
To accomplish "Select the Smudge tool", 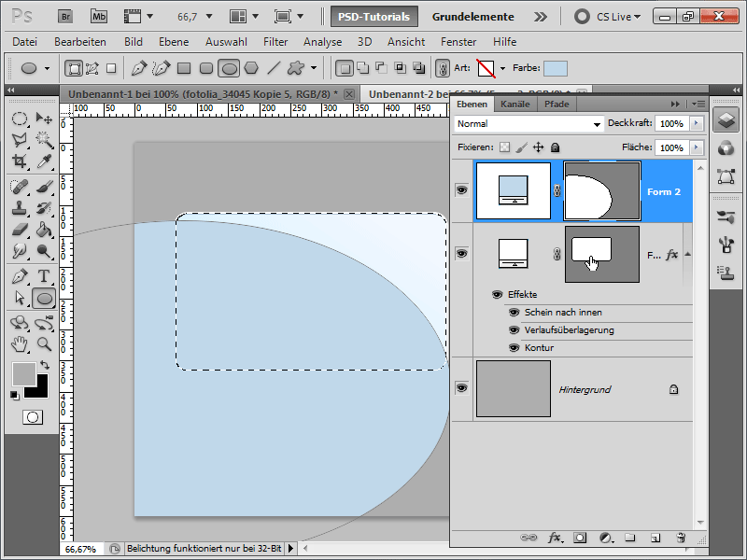I will pos(19,251).
